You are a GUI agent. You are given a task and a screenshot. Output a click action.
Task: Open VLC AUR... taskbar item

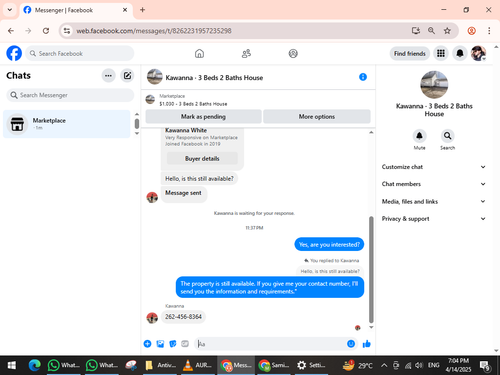point(197,365)
